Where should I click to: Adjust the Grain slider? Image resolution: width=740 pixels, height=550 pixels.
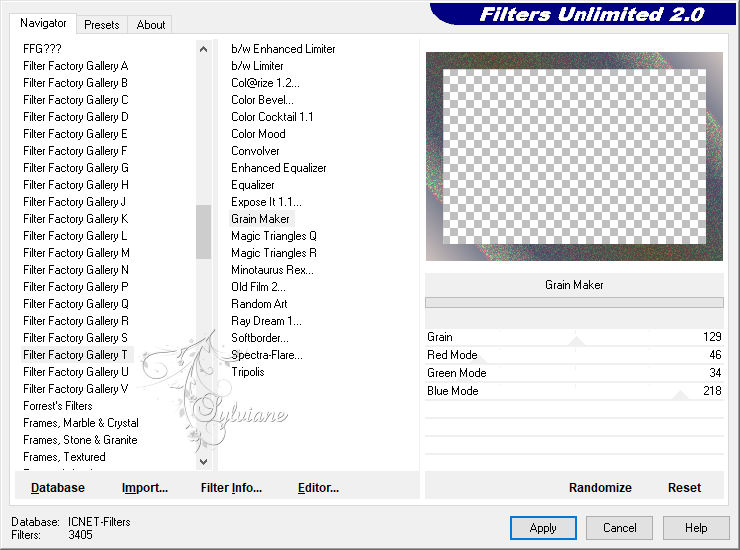(x=574, y=337)
